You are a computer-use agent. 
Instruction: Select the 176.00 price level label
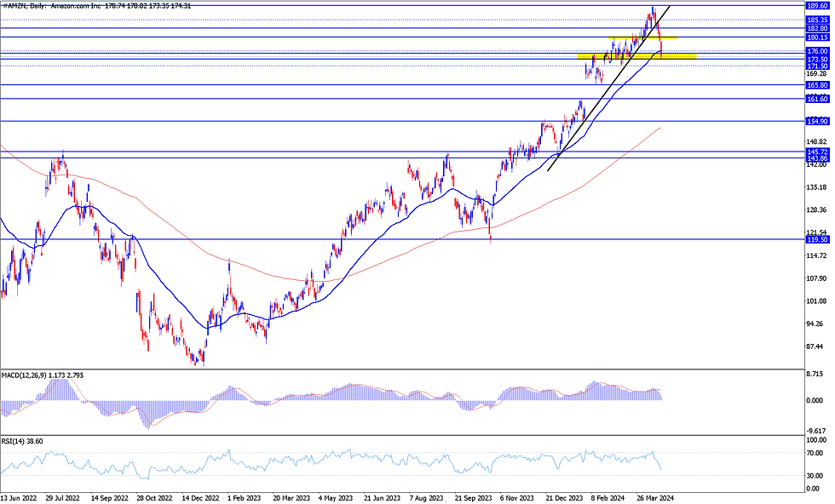(x=817, y=52)
